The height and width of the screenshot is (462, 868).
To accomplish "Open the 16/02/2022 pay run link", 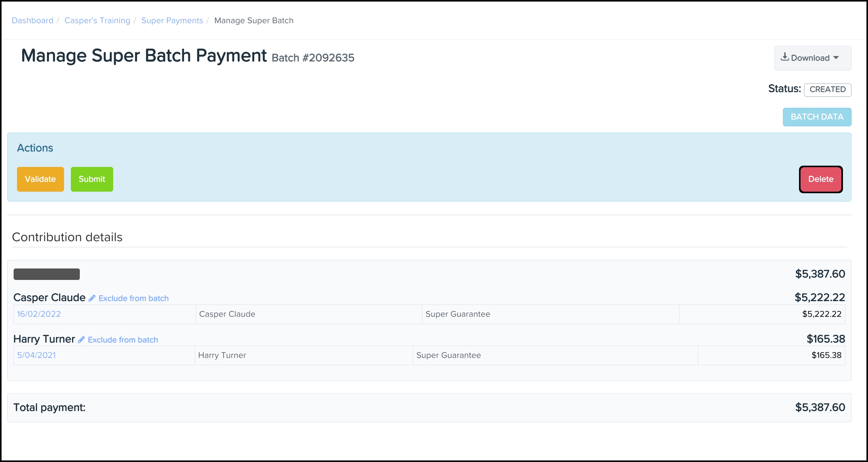I will click(x=39, y=314).
